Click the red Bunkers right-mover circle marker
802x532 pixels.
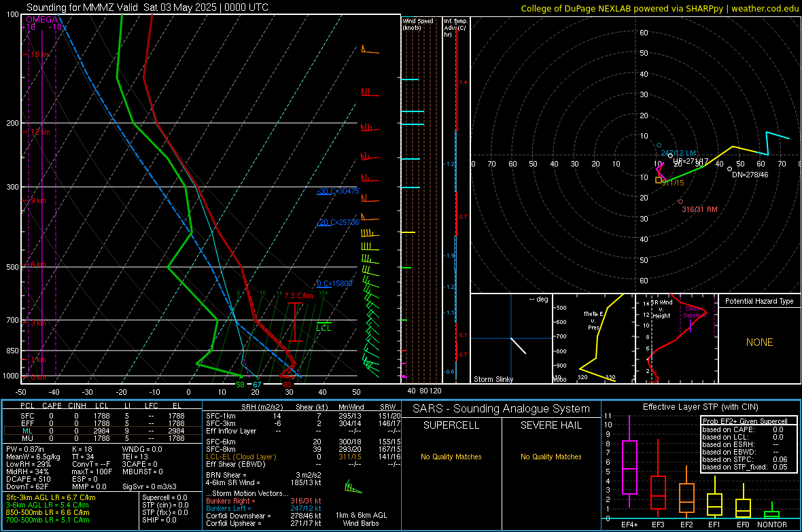pyautogui.click(x=680, y=202)
